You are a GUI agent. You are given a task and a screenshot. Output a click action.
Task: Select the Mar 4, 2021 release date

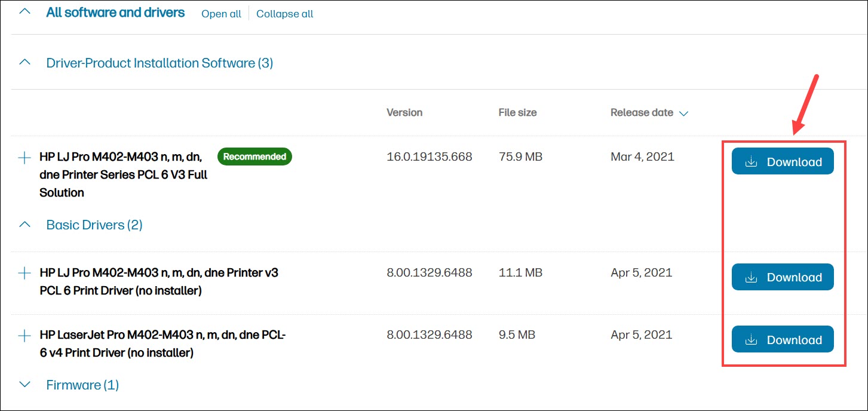[642, 157]
